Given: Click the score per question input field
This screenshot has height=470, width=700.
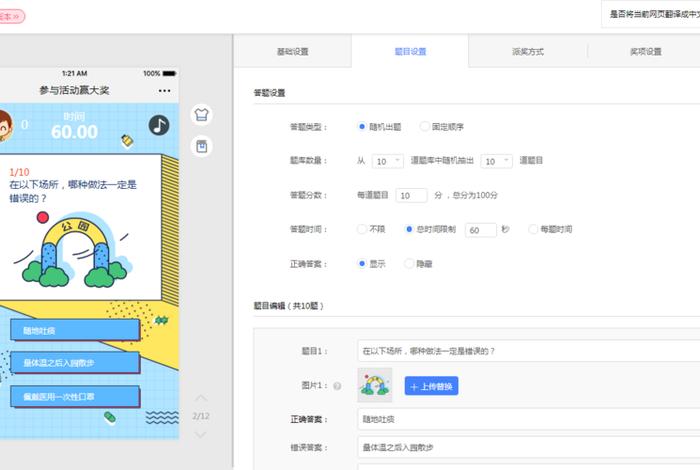Looking at the screenshot, I should [411, 195].
